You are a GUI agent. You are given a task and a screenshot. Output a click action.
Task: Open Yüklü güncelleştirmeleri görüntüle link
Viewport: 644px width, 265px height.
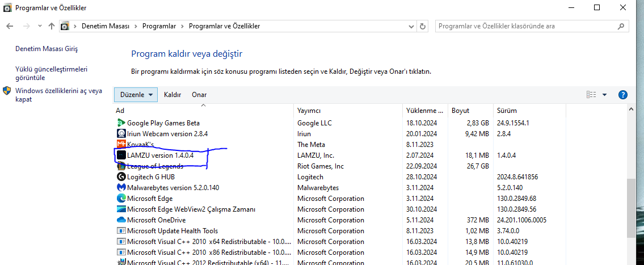click(51, 73)
